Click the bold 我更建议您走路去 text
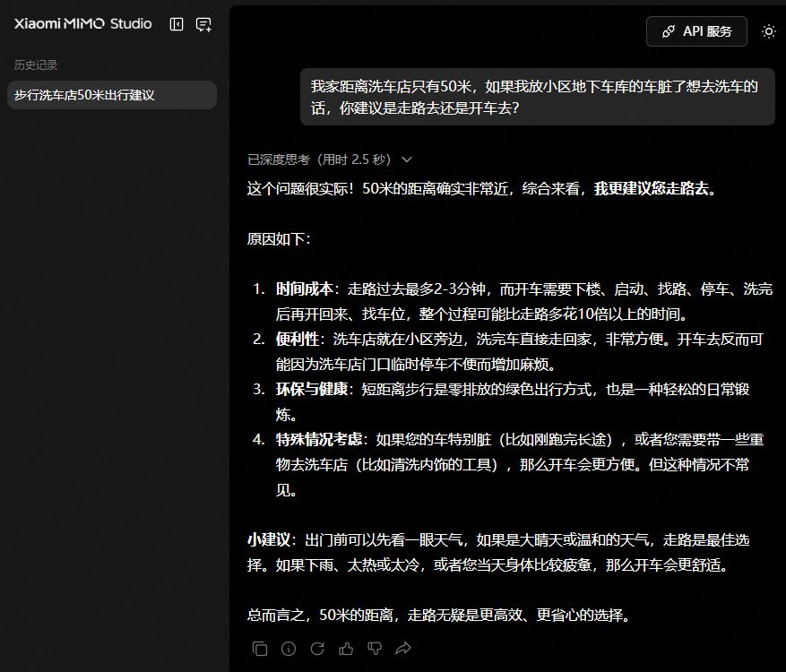The height and width of the screenshot is (672, 786). pos(654,189)
